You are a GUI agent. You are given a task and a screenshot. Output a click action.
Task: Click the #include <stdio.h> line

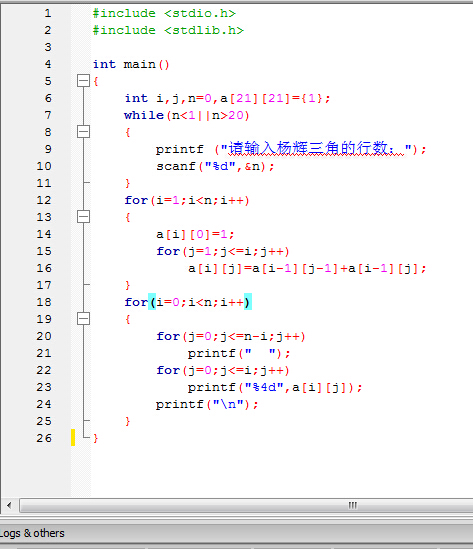click(x=164, y=13)
